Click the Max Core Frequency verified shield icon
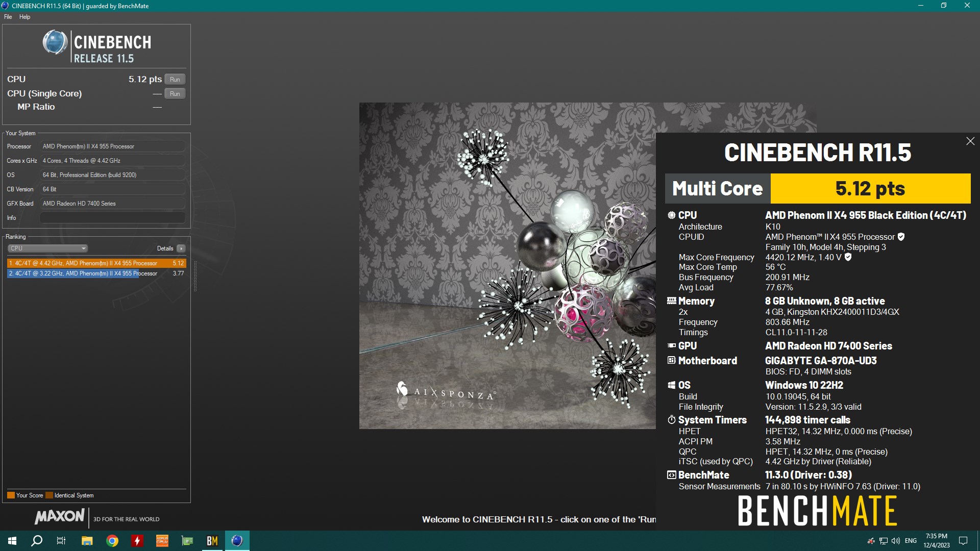 tap(848, 257)
